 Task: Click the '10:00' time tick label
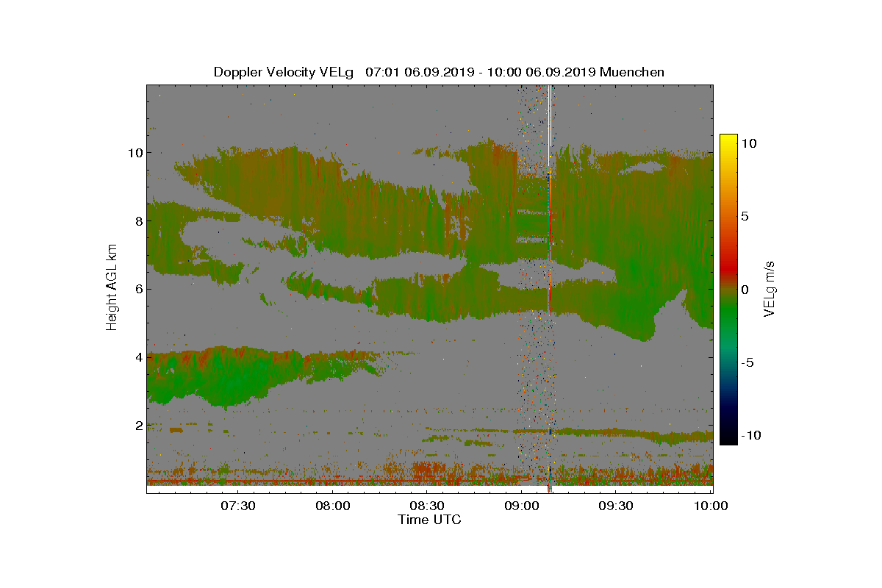pyautogui.click(x=710, y=506)
